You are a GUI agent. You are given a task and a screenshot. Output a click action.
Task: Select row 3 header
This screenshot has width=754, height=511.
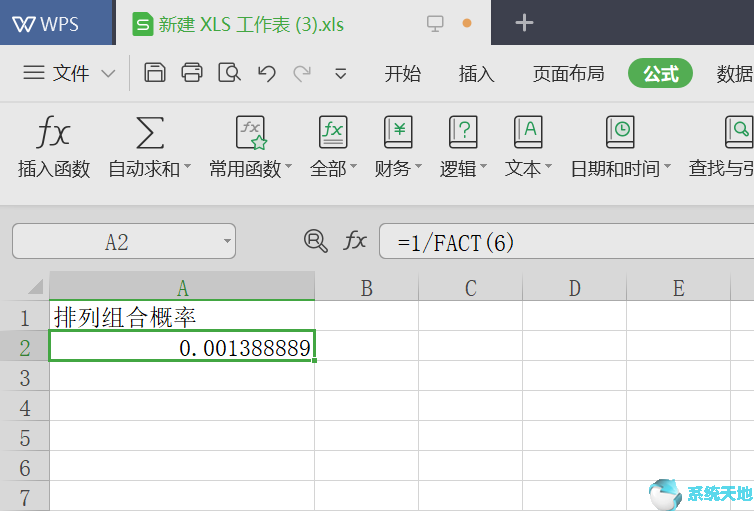(x=25, y=376)
